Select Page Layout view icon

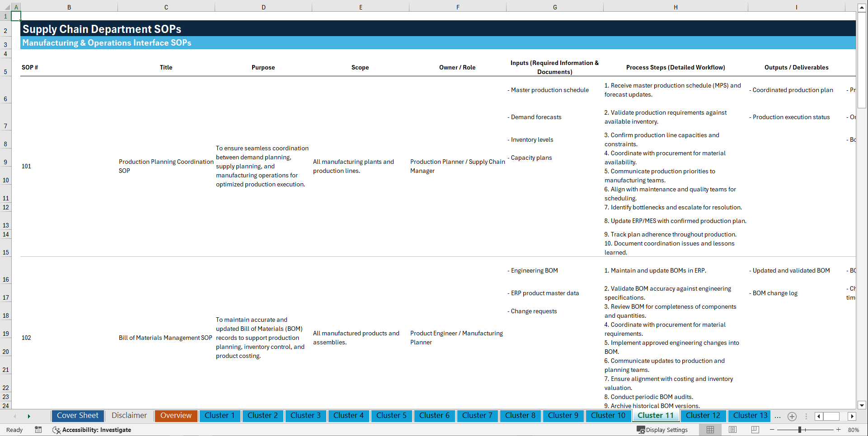click(732, 430)
